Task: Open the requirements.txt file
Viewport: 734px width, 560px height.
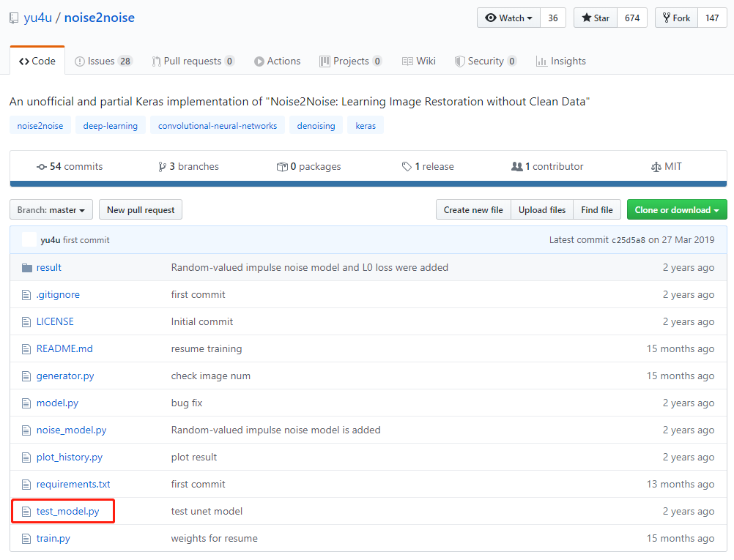Action: click(73, 485)
